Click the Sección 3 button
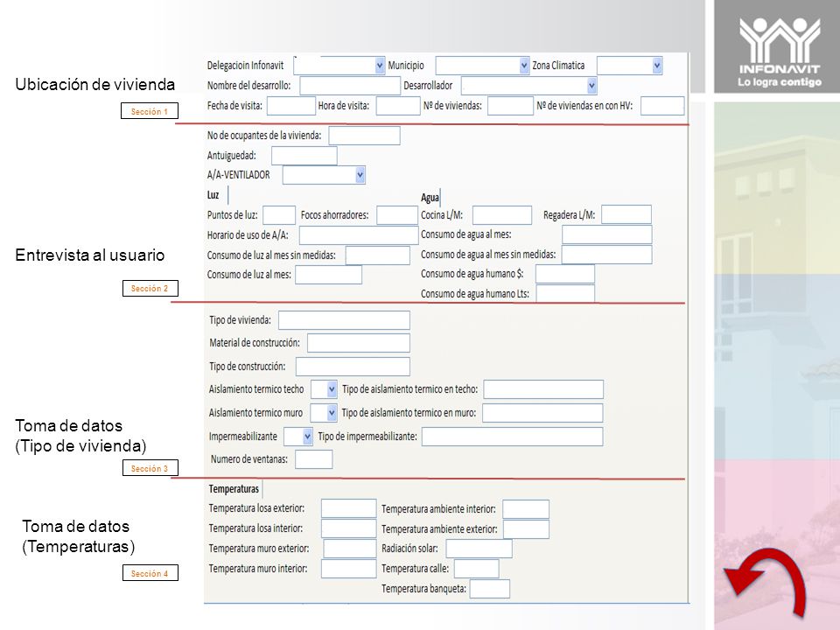This screenshot has height=630, width=840. (150, 467)
